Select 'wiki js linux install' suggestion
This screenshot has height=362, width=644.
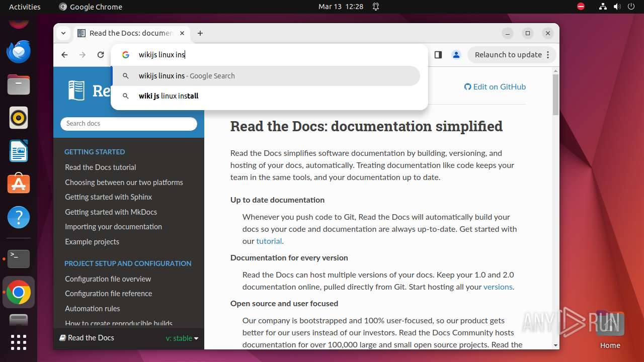[x=266, y=96]
